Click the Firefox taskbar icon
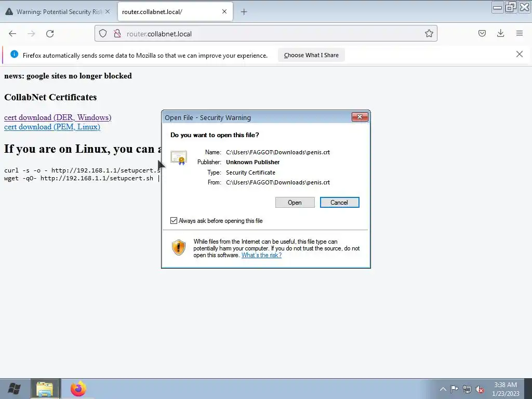 pos(78,389)
